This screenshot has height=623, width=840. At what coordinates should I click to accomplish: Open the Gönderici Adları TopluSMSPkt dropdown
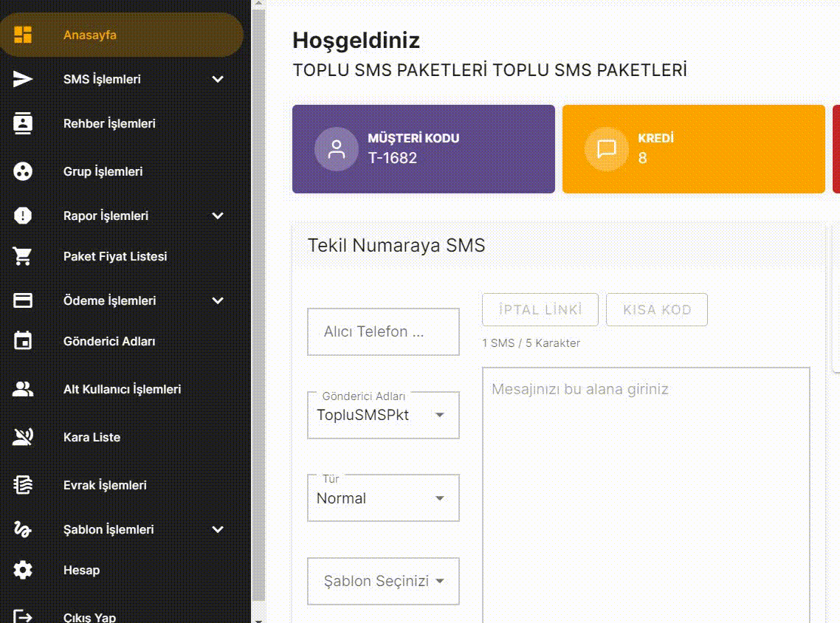[383, 415]
